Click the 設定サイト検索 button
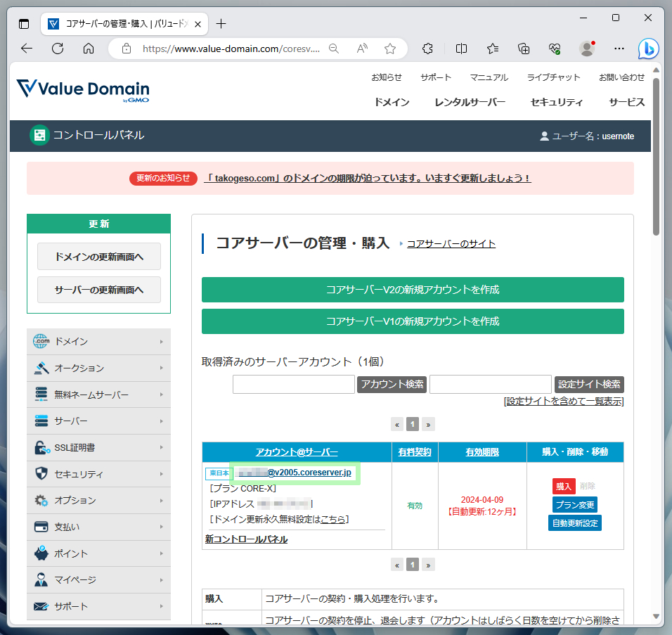Image resolution: width=672 pixels, height=635 pixels. [589, 384]
